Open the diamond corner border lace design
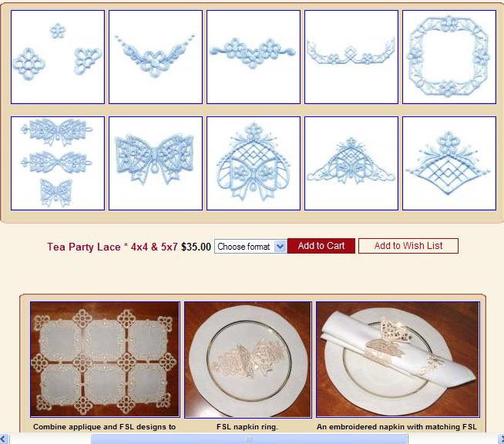 click(351, 57)
